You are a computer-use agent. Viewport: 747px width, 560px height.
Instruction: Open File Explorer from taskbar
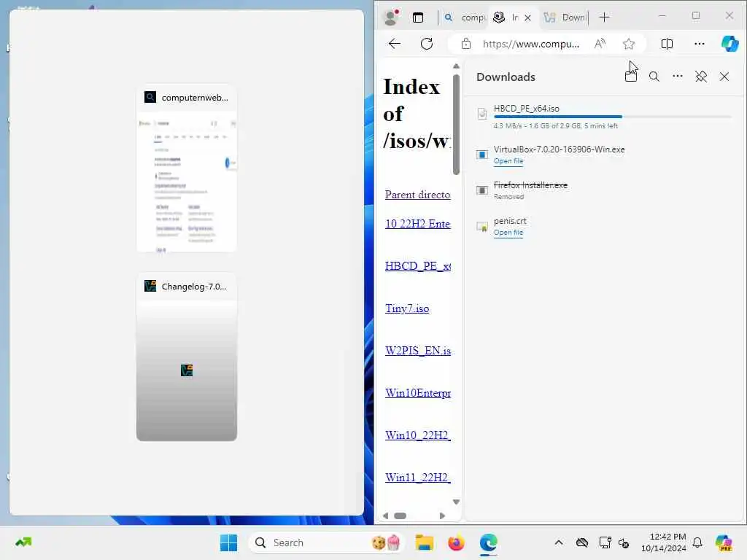coord(424,542)
